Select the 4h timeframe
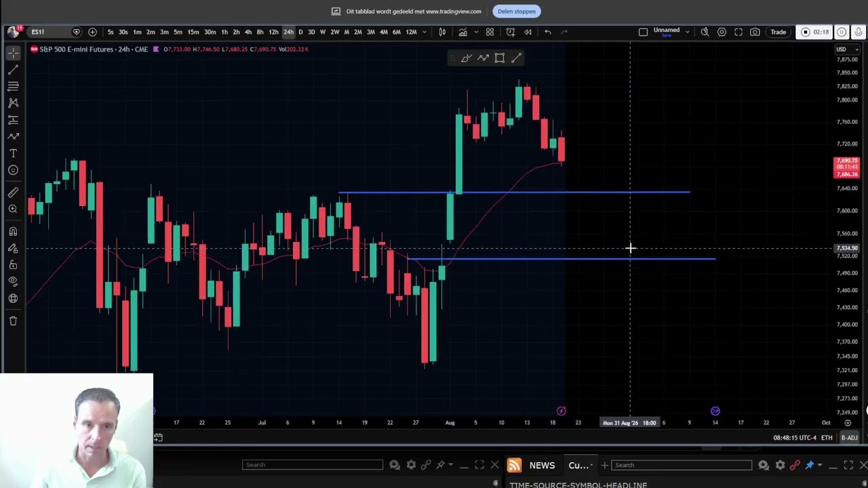 (248, 32)
